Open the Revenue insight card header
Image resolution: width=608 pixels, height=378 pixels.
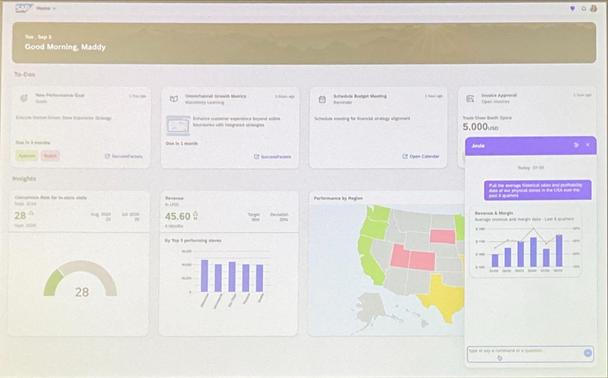(x=174, y=198)
